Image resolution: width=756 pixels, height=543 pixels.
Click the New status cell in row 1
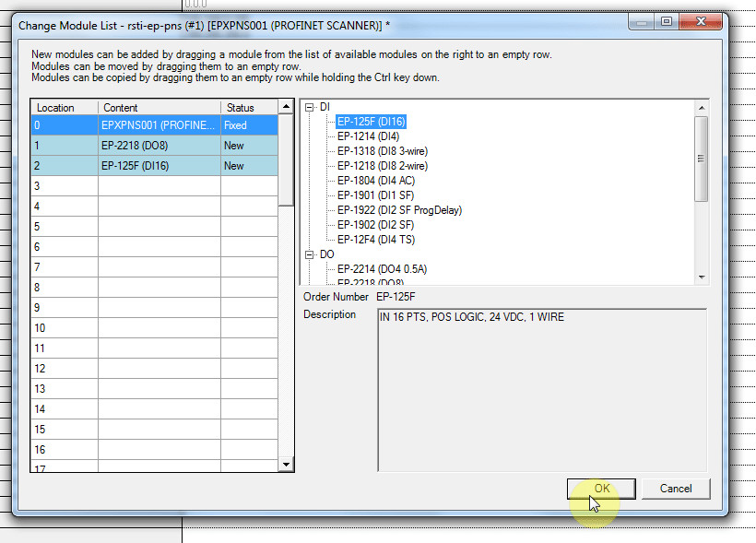click(x=249, y=146)
